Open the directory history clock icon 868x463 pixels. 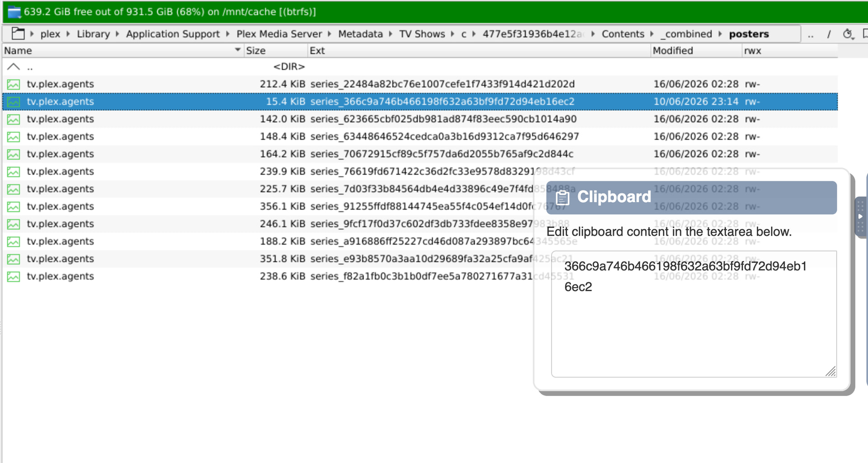point(848,34)
